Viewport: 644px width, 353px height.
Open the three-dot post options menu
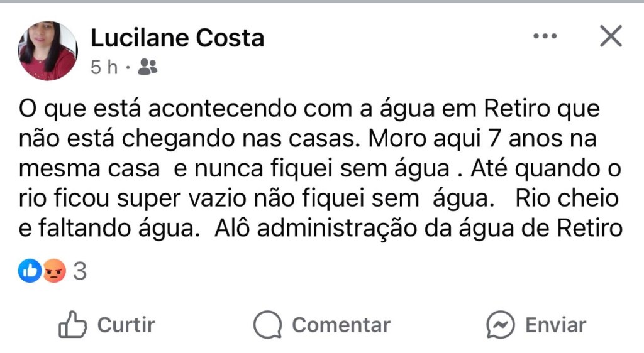pyautogui.click(x=545, y=37)
